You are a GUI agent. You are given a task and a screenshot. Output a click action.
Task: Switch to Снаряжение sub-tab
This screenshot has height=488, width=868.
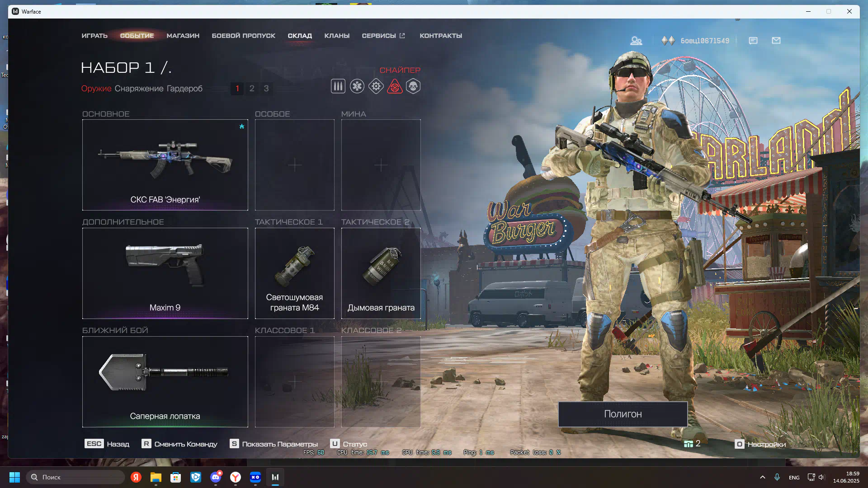(x=139, y=89)
